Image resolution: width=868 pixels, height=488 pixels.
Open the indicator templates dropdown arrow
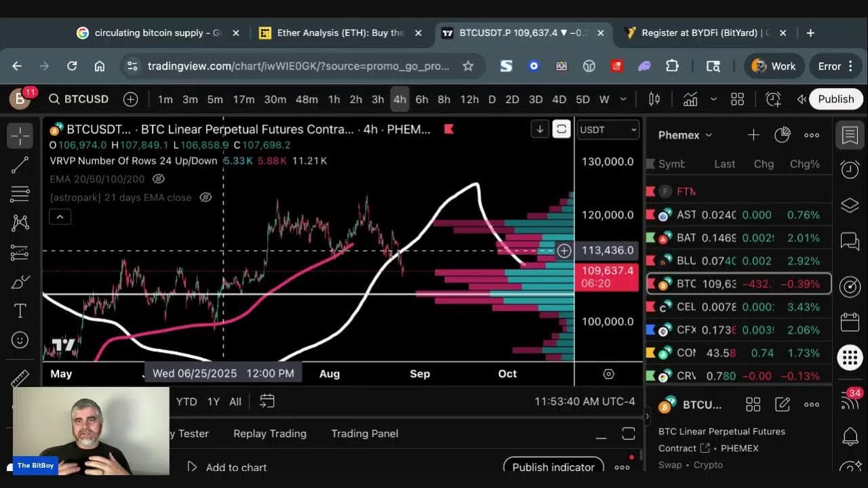click(713, 100)
